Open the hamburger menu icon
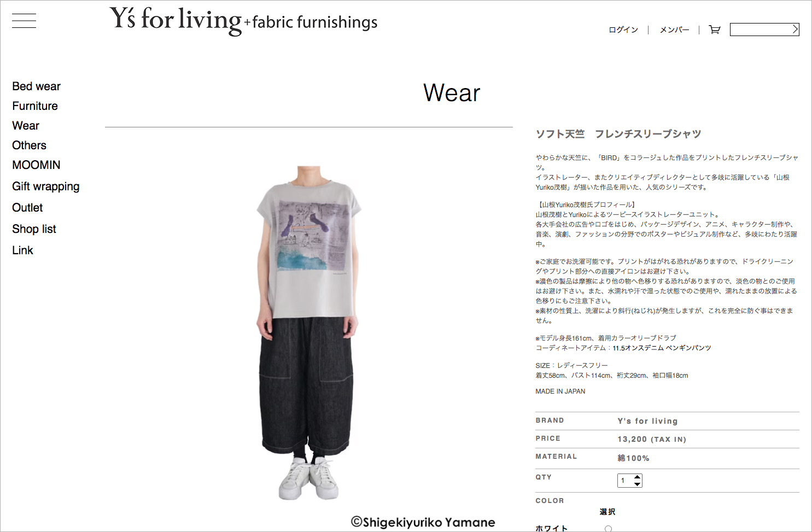812x532 pixels. point(24,21)
